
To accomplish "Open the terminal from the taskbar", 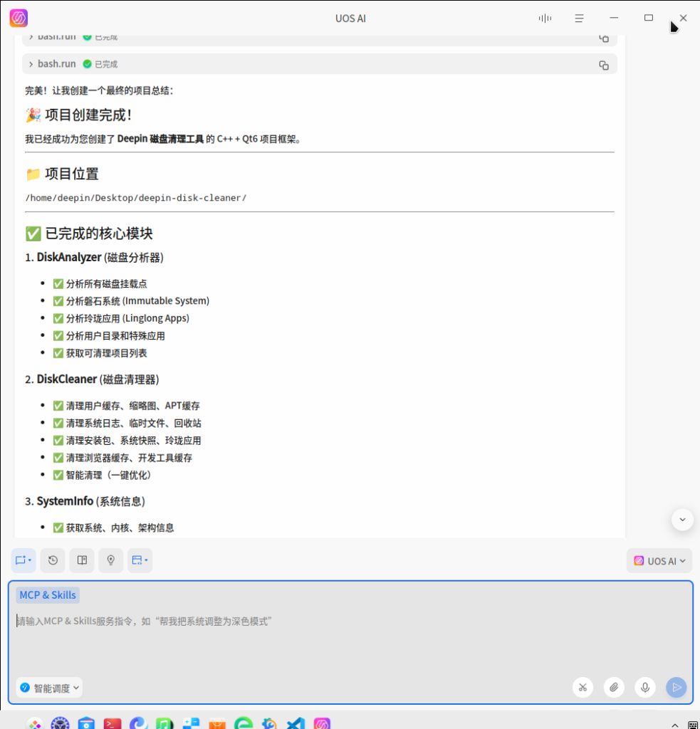I will pos(113,723).
